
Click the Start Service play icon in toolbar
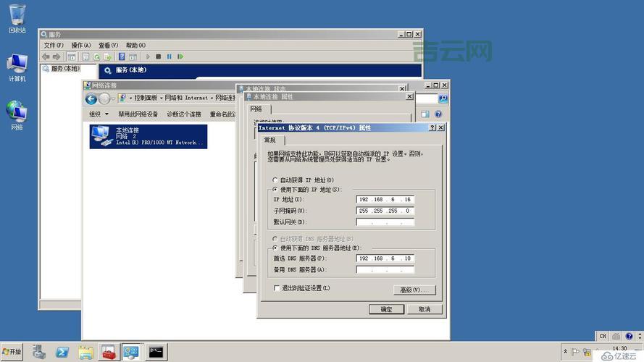point(148,56)
